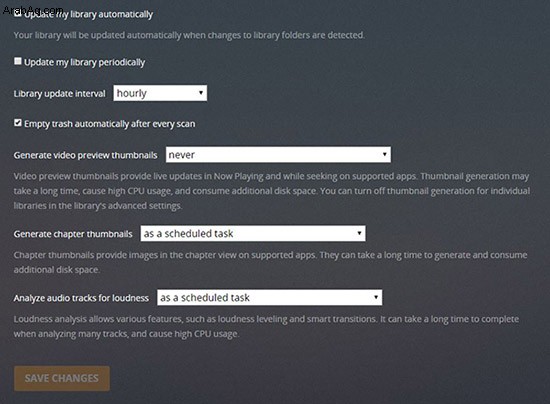
Task: Open the Generate video preview thumbnails dropdown
Action: pos(278,155)
